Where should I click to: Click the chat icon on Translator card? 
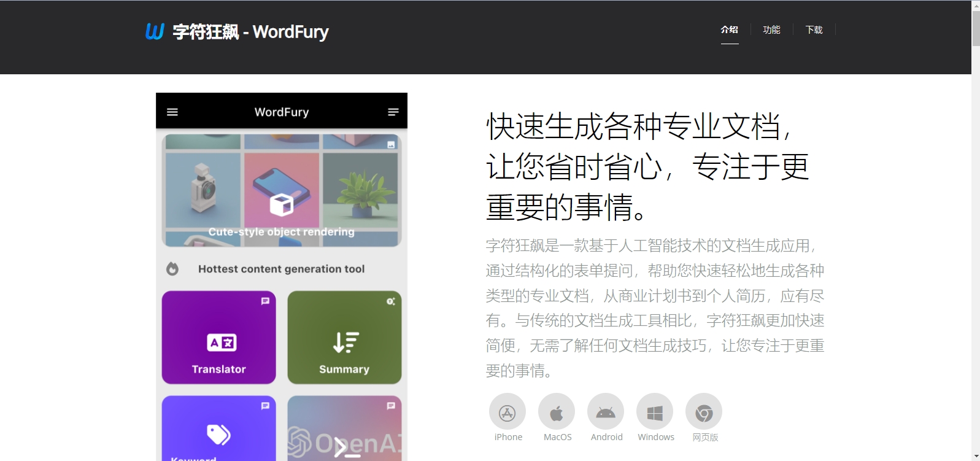coord(265,301)
